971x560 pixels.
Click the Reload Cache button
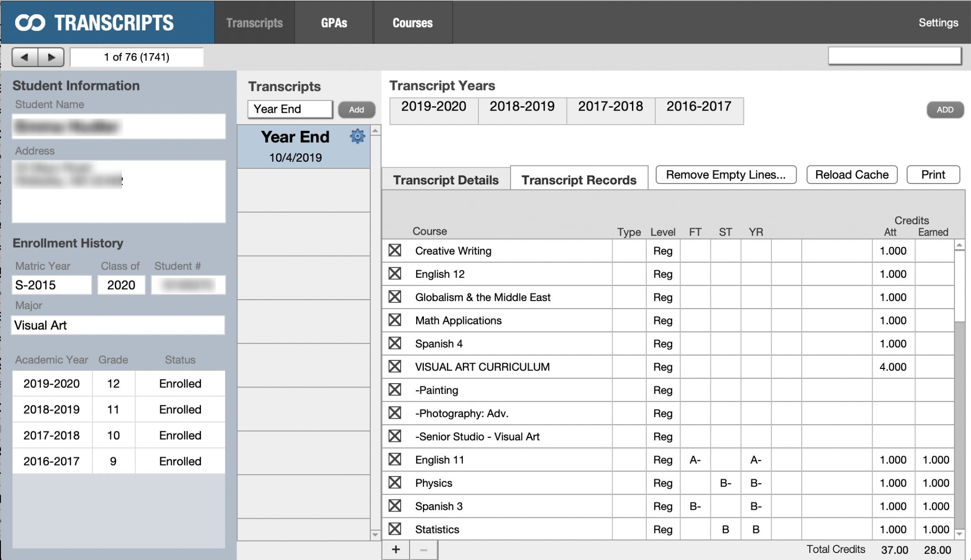pyautogui.click(x=852, y=174)
